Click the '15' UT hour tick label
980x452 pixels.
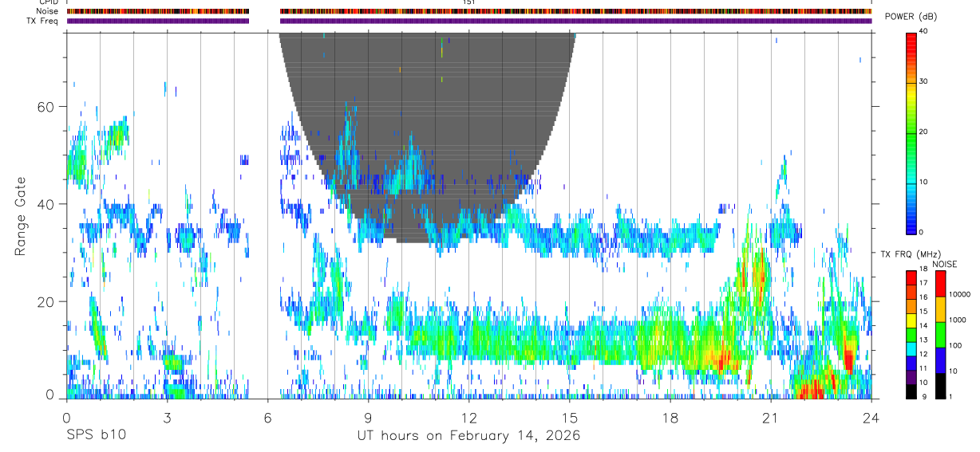coord(570,418)
